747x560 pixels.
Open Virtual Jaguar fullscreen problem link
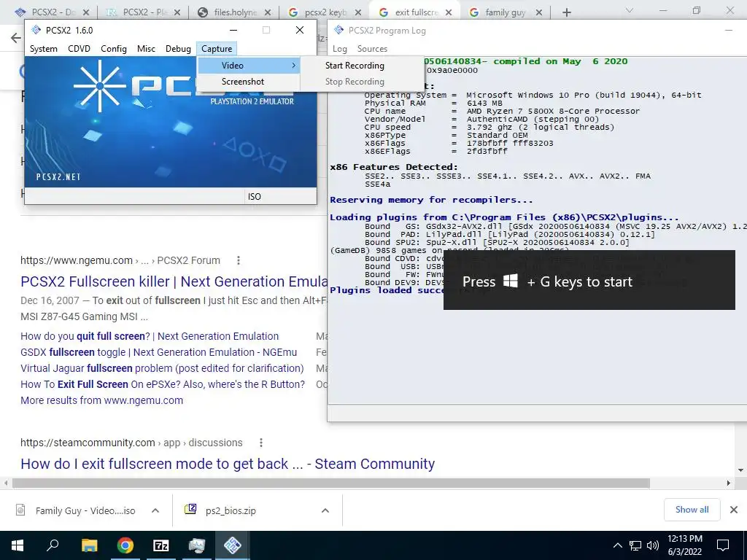click(x=162, y=368)
